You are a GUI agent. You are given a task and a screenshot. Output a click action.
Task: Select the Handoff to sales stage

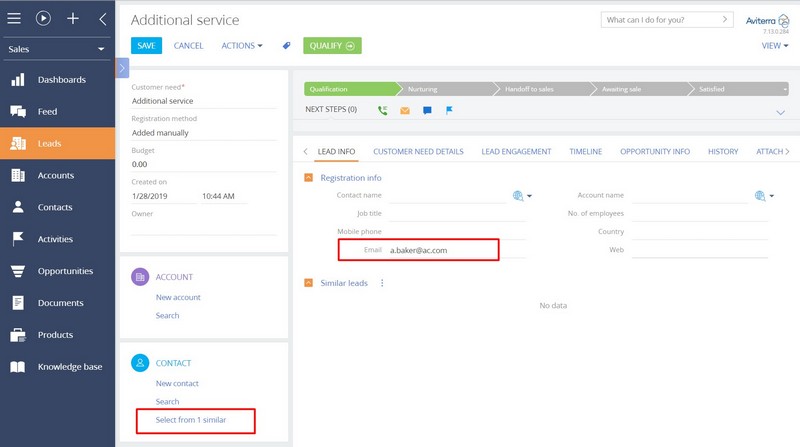[544, 89]
